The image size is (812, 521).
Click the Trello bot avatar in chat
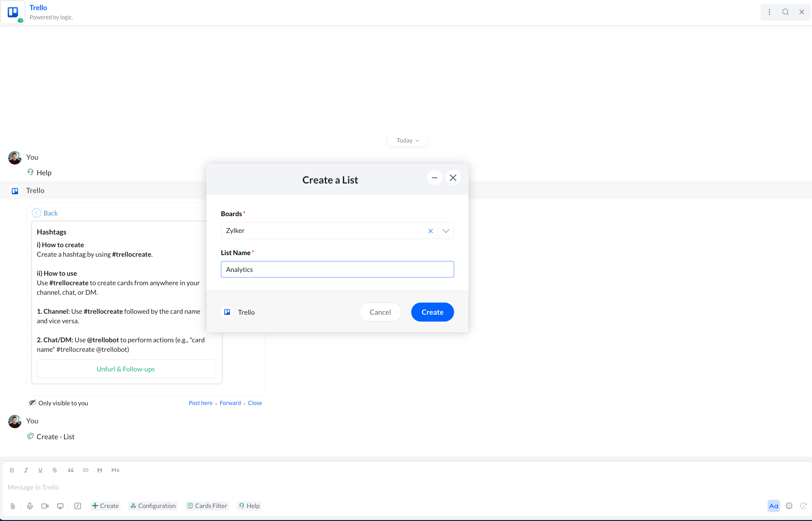click(15, 191)
